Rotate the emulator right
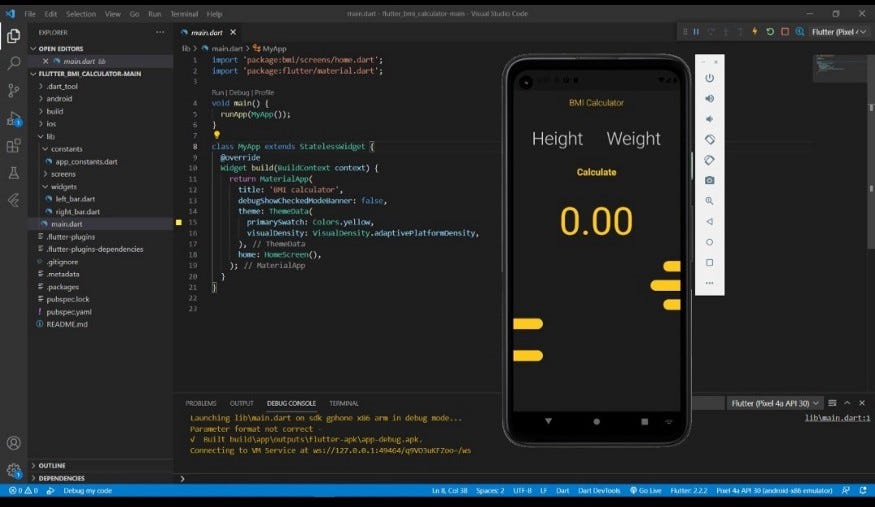Image resolution: width=875 pixels, height=507 pixels. pos(709,160)
